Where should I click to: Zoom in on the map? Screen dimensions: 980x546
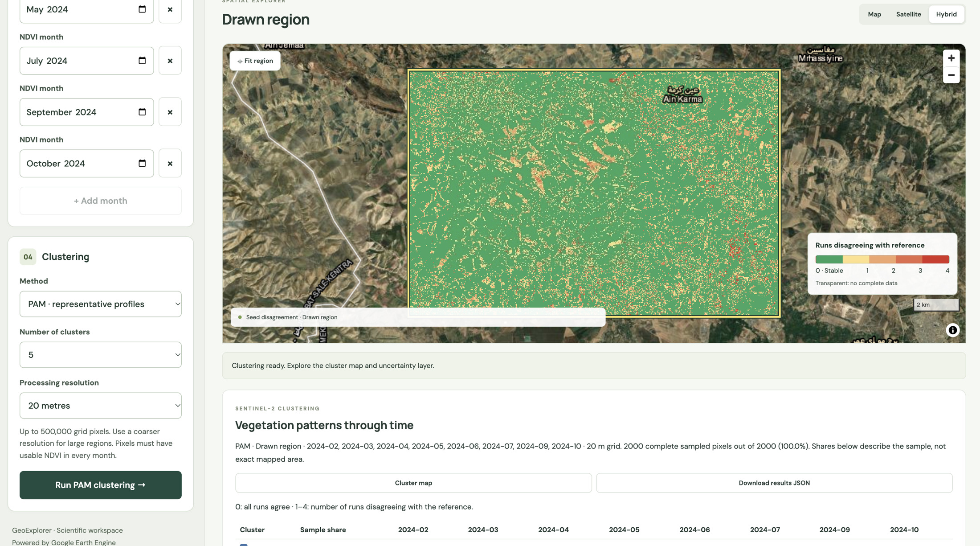[951, 58]
